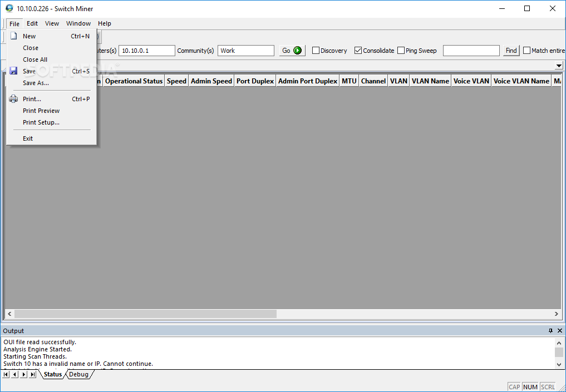Choose Print Setup... from the File menu
The height and width of the screenshot is (392, 566).
point(51,122)
